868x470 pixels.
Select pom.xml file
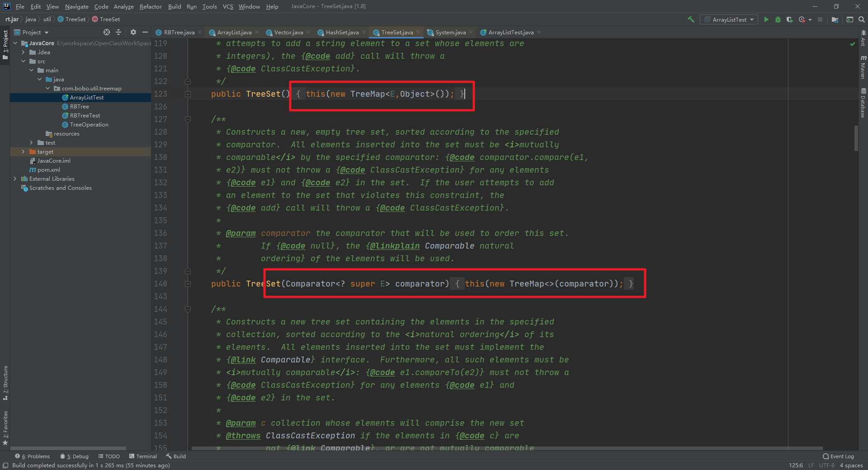click(x=45, y=169)
